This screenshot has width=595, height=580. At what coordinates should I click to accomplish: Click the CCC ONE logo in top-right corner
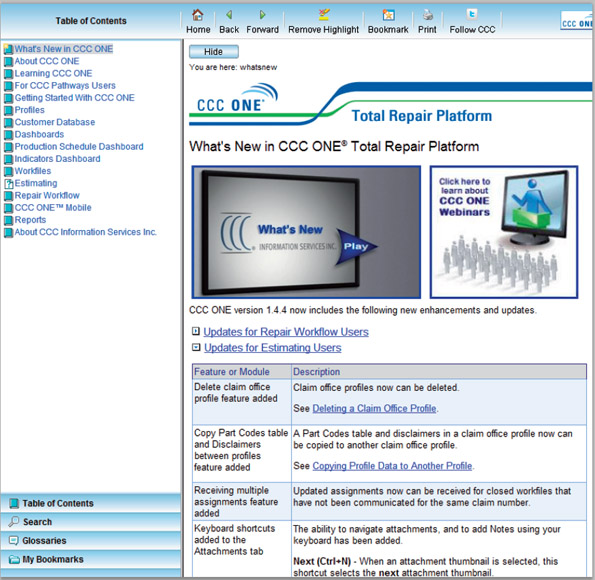[576, 21]
